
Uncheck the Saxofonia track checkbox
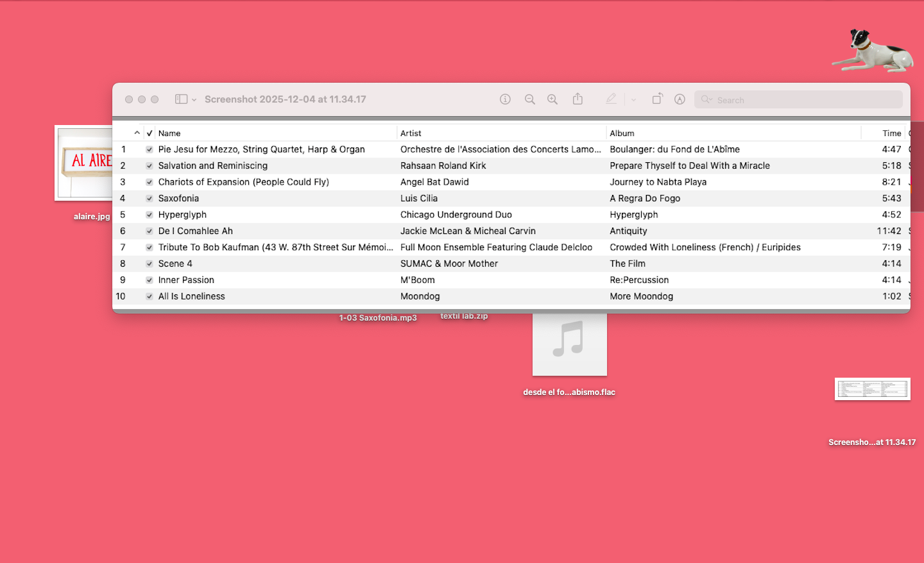pyautogui.click(x=150, y=199)
